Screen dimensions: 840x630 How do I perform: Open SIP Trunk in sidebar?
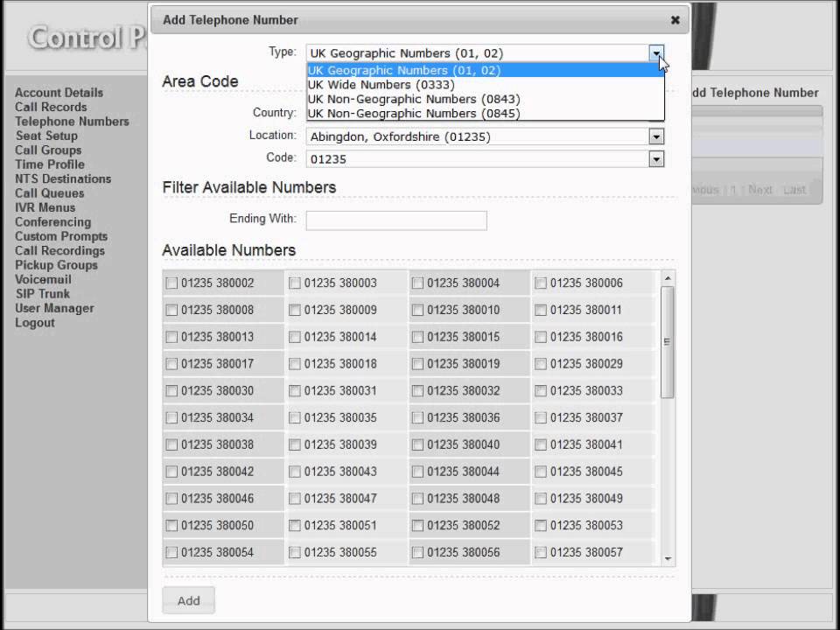point(42,294)
